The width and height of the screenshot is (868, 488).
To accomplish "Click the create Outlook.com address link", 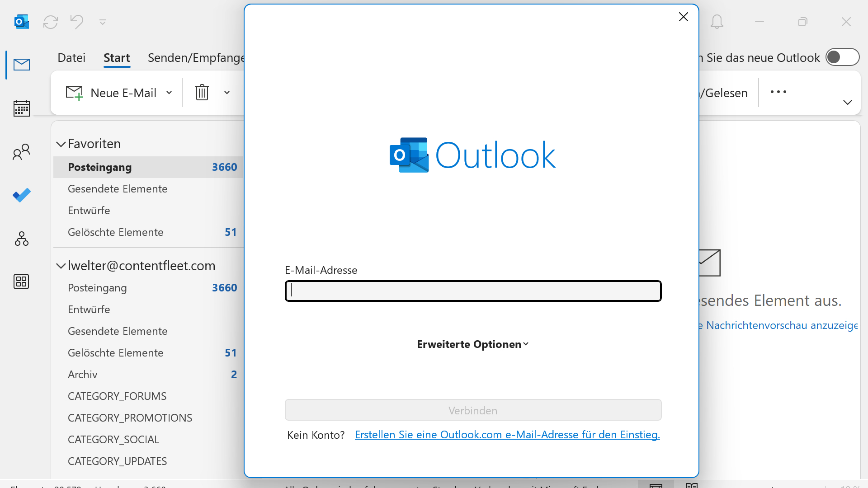I will (x=507, y=435).
